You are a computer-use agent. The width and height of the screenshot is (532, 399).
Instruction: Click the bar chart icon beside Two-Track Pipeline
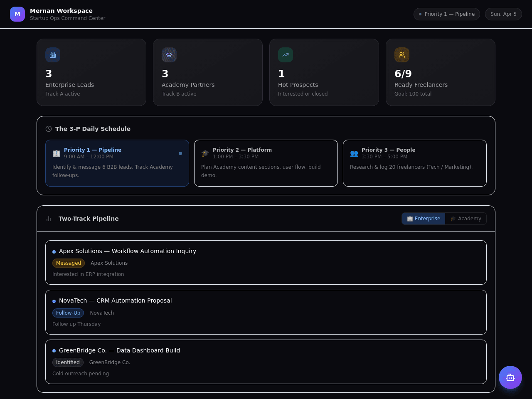(x=49, y=219)
